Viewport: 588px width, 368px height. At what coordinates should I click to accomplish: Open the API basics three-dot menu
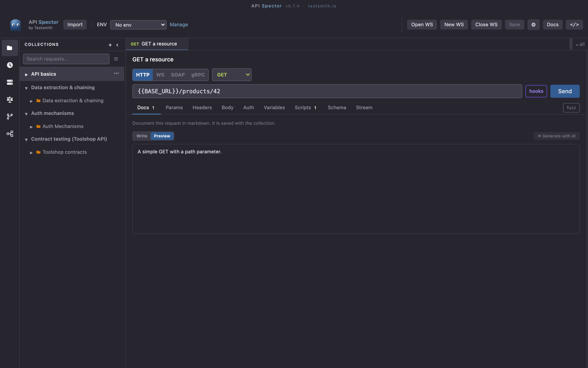point(116,74)
